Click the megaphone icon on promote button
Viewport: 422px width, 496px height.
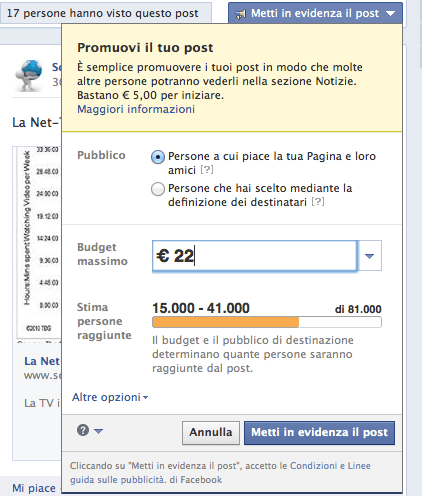(x=240, y=14)
